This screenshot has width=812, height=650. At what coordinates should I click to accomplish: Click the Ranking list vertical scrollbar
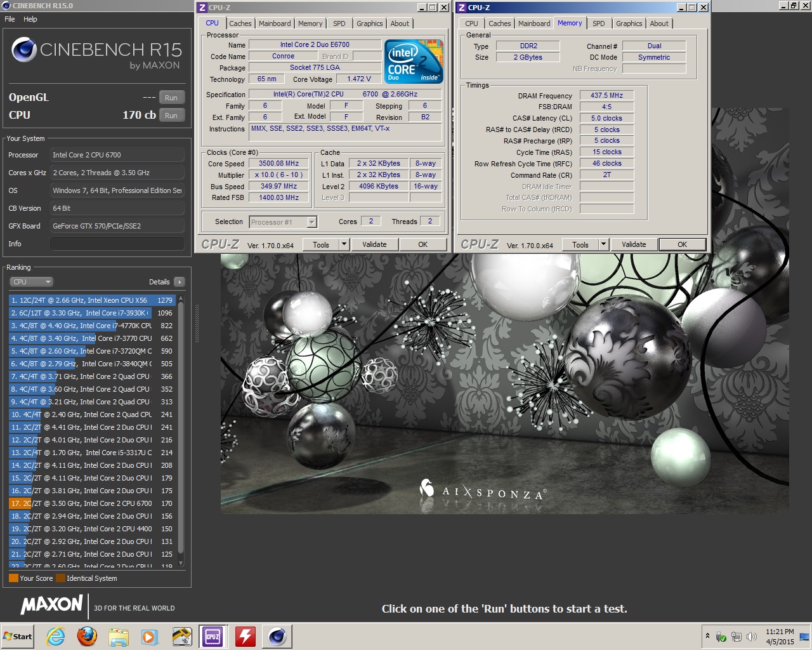[x=181, y=428]
